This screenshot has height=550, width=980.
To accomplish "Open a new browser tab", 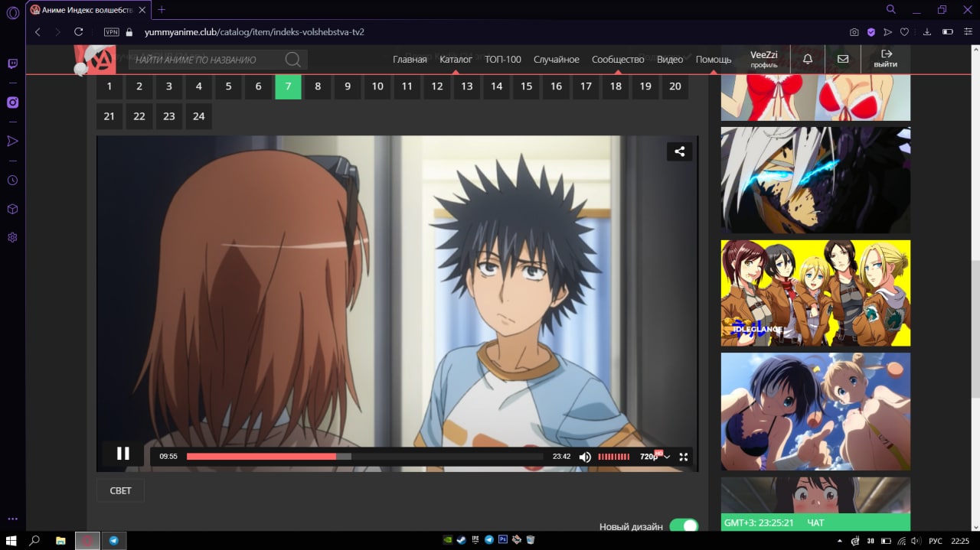I will [x=162, y=10].
